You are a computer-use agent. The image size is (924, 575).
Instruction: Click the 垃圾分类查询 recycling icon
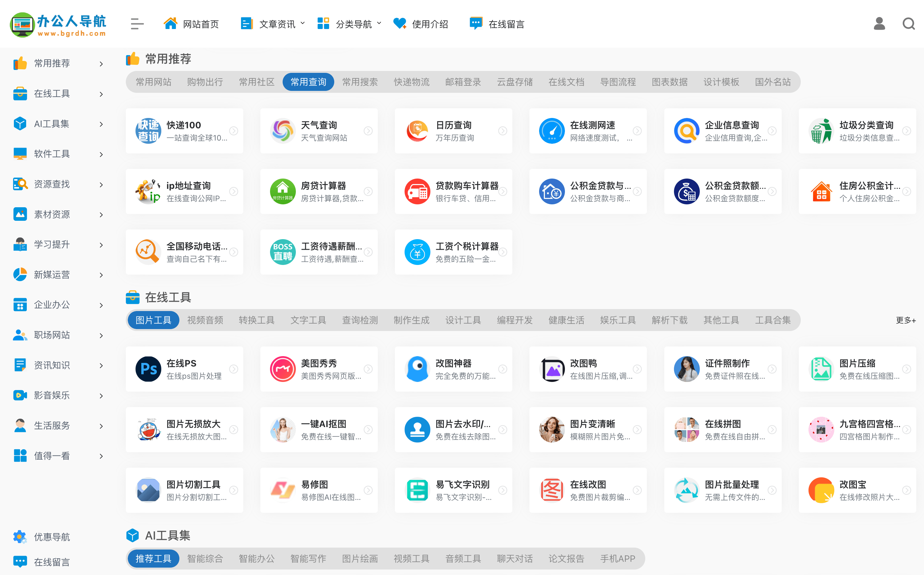(821, 131)
